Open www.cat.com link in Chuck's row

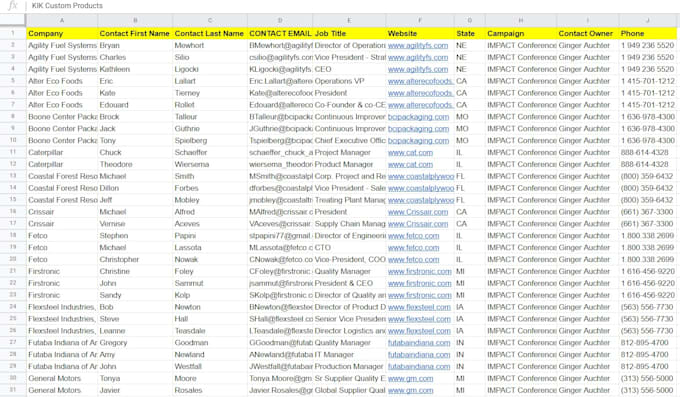(x=410, y=152)
